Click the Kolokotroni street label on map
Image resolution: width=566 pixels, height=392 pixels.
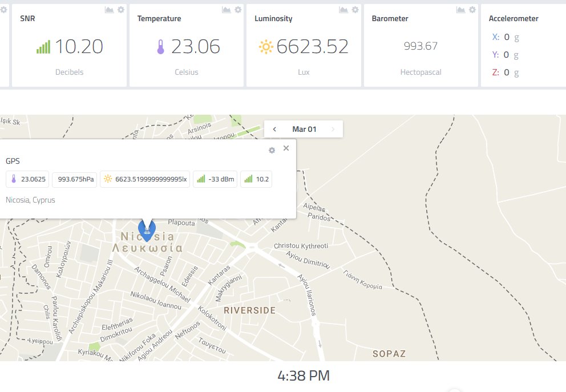coord(212,318)
